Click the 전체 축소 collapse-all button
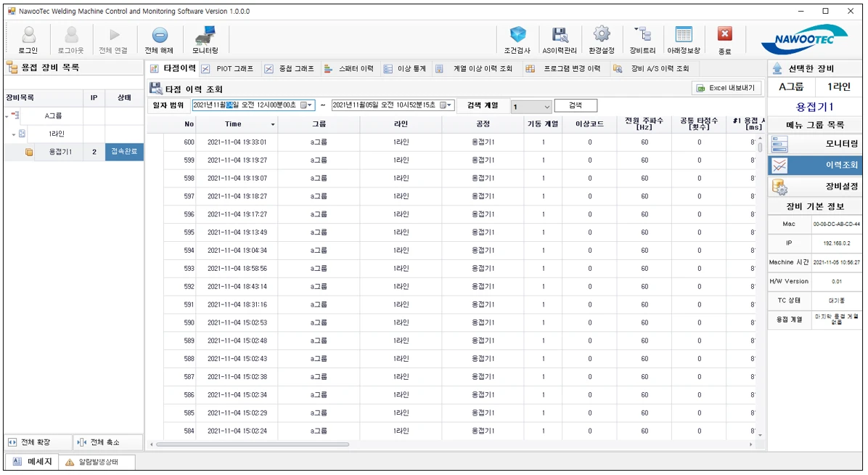Viewport: 868px width, 475px height. click(107, 442)
